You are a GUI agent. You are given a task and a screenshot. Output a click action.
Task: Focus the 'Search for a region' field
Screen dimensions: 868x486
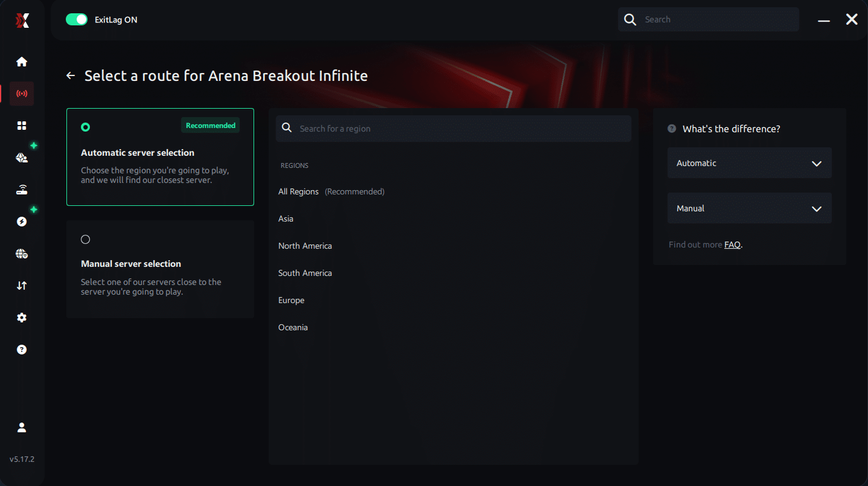pyautogui.click(x=453, y=129)
